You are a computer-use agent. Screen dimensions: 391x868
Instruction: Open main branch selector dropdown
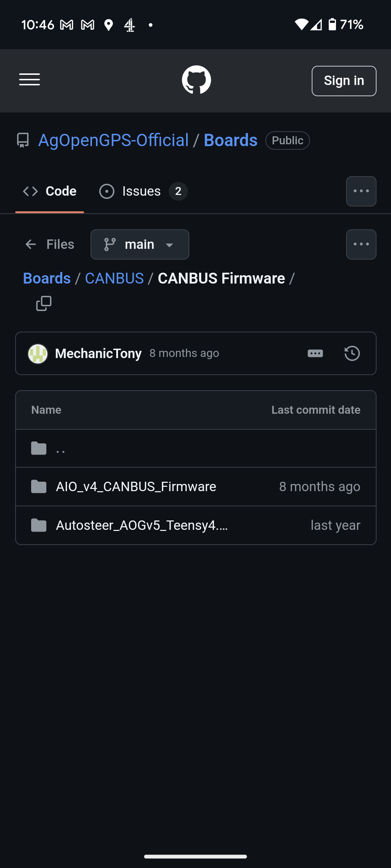140,244
